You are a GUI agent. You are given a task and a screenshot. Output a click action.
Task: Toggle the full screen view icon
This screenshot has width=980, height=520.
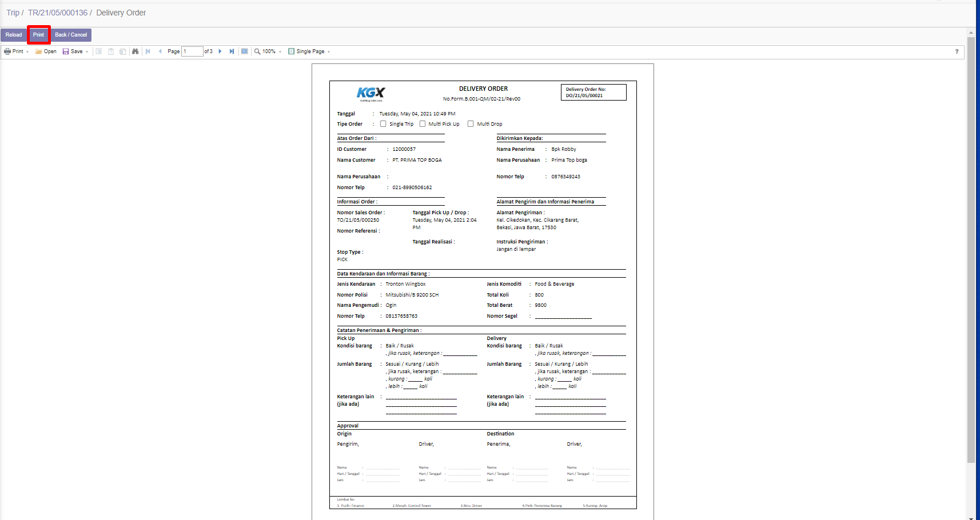[245, 51]
